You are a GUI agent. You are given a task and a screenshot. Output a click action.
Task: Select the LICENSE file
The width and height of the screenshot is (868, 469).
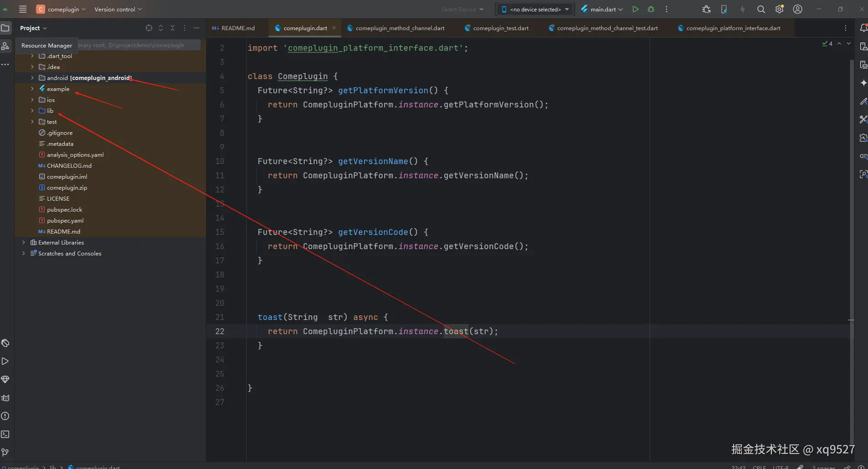[x=58, y=199]
